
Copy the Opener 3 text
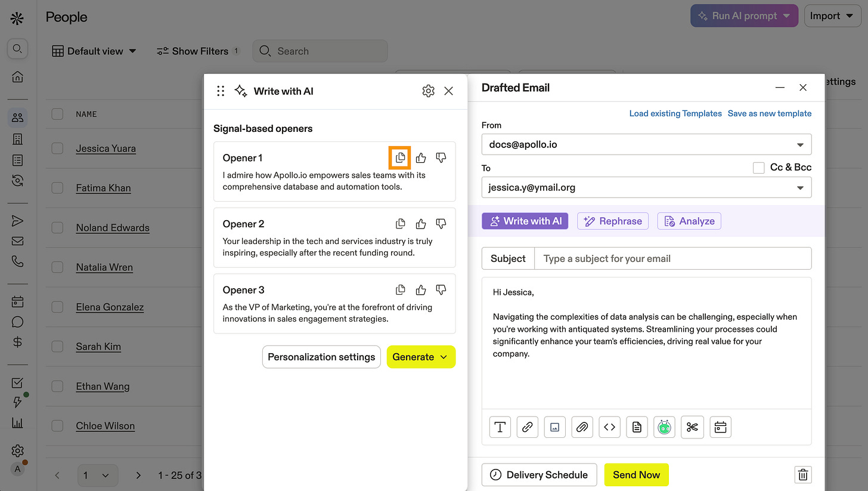(401, 290)
